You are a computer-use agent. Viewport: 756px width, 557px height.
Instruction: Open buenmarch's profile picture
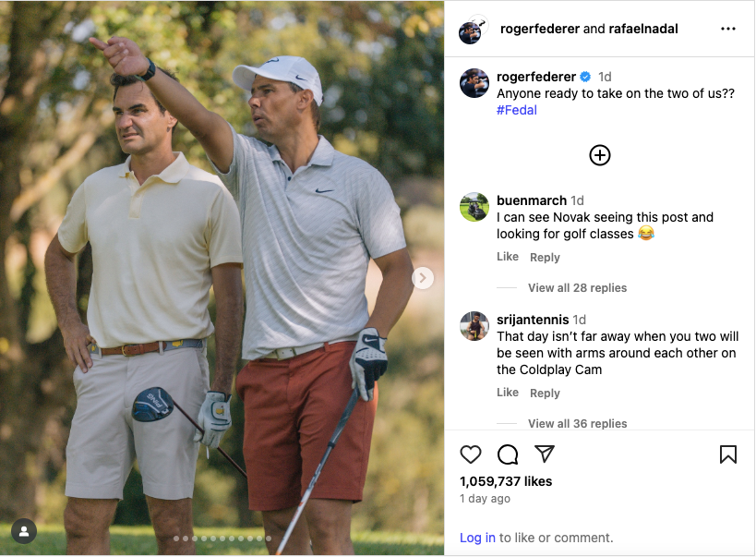point(474,207)
